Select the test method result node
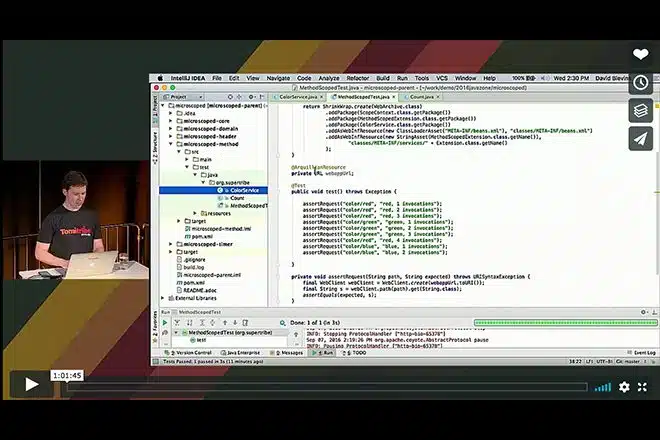Image resolution: width=660 pixels, height=440 pixels. (x=199, y=340)
